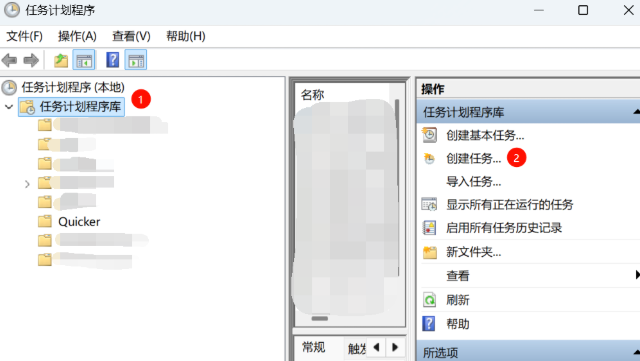Click the 任务计划程序库 folder icon in tree
Image resolution: width=640 pixels, height=361 pixels.
27,107
